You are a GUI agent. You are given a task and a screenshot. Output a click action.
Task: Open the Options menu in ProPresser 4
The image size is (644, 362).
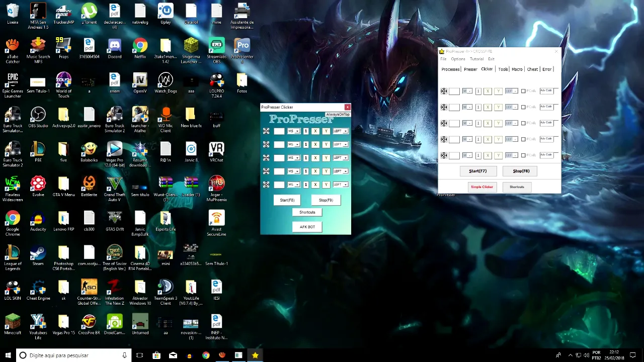[x=458, y=59]
